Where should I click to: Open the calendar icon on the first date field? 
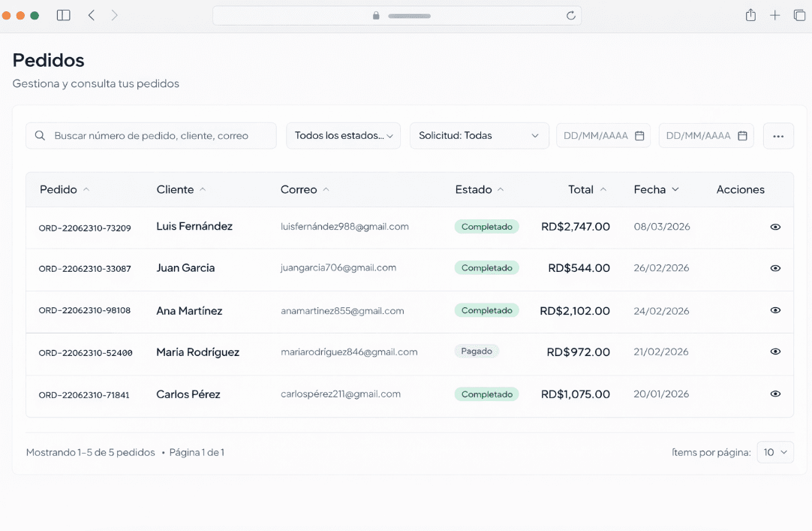click(x=639, y=135)
